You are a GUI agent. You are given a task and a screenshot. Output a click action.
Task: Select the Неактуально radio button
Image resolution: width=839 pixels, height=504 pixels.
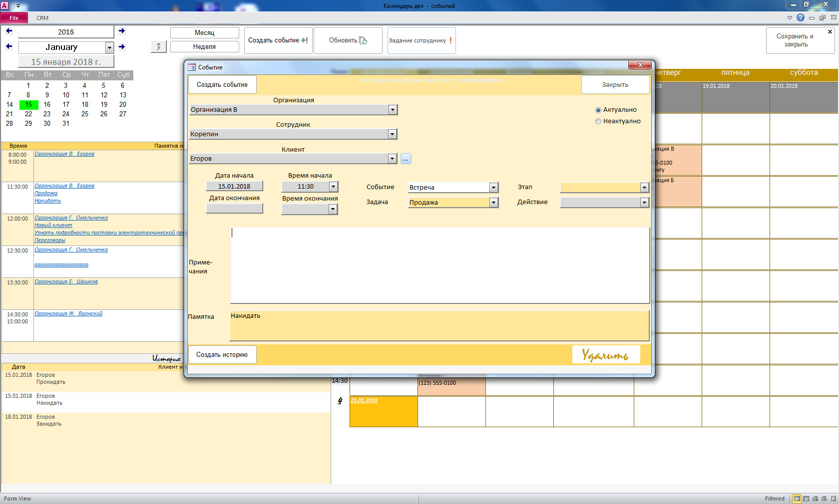coord(598,121)
